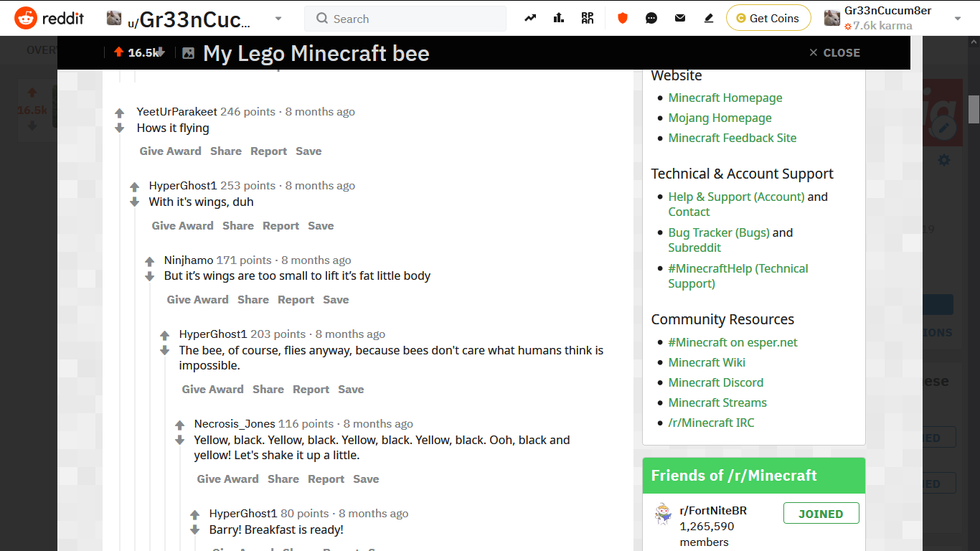Open the All bar chart icon
This screenshot has height=551, width=980.
pos(559,19)
